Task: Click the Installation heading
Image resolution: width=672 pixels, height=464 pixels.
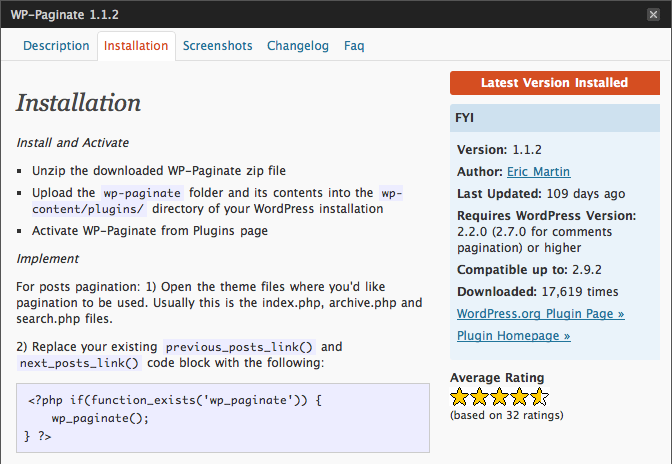Action: click(78, 103)
